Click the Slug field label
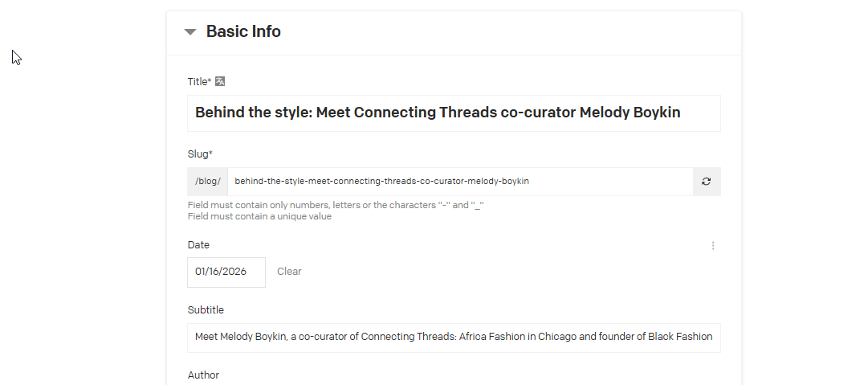This screenshot has height=385, width=868. coord(199,154)
